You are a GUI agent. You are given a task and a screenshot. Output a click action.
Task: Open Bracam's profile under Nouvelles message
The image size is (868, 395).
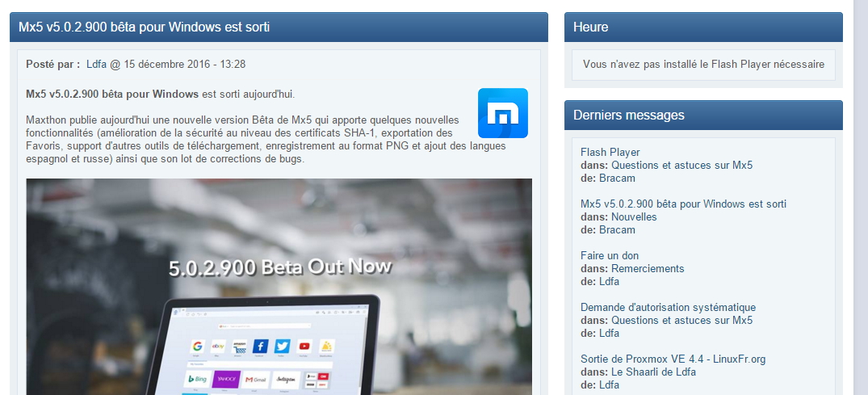pos(617,230)
